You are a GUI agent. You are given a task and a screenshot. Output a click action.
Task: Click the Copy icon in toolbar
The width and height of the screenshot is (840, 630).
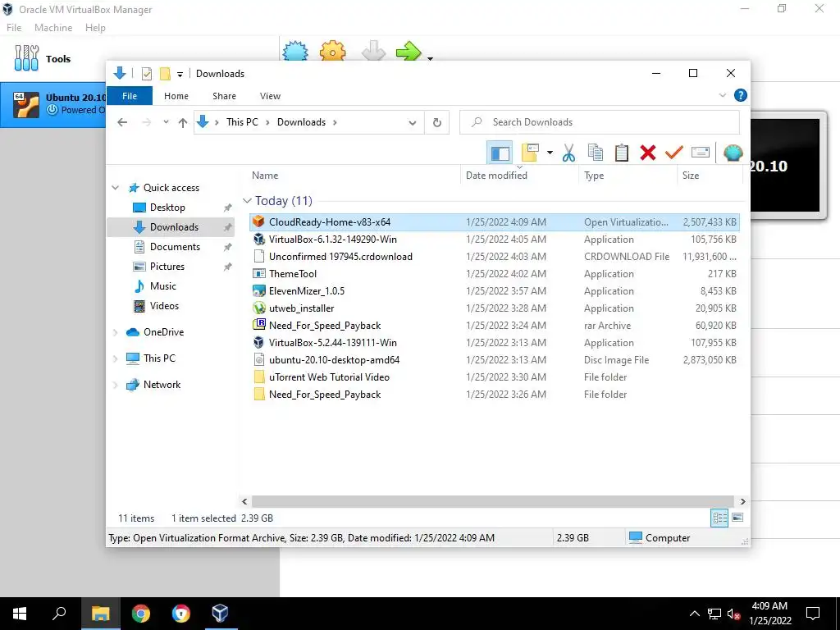pos(596,153)
